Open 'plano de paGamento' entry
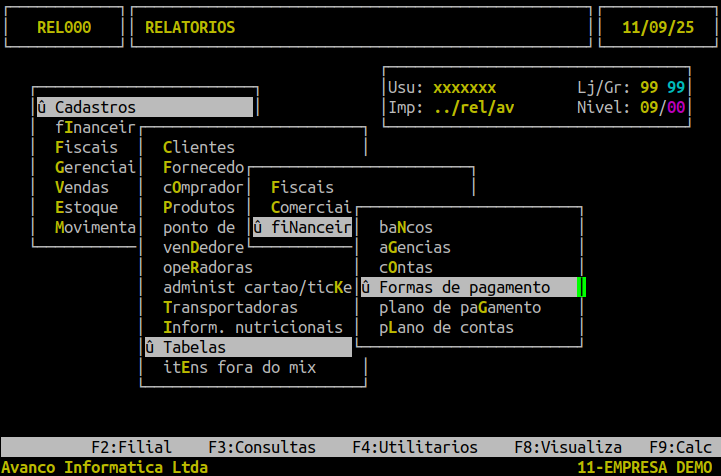This screenshot has height=476, width=721. [460, 308]
